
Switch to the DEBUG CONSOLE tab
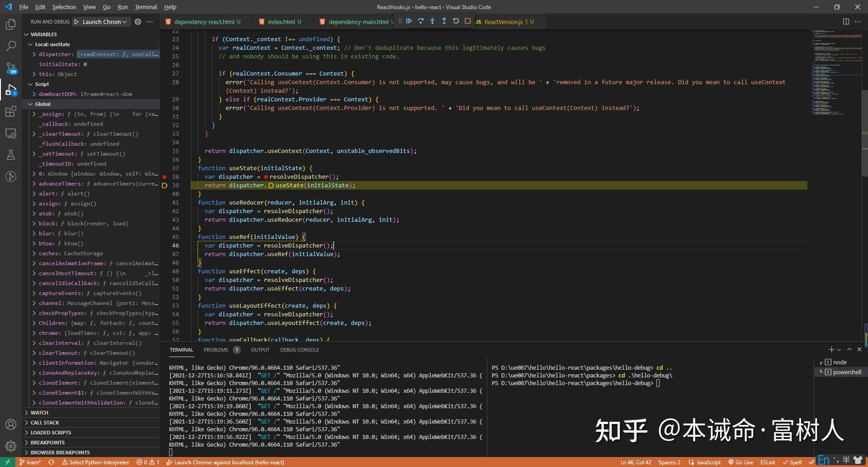(x=300, y=349)
